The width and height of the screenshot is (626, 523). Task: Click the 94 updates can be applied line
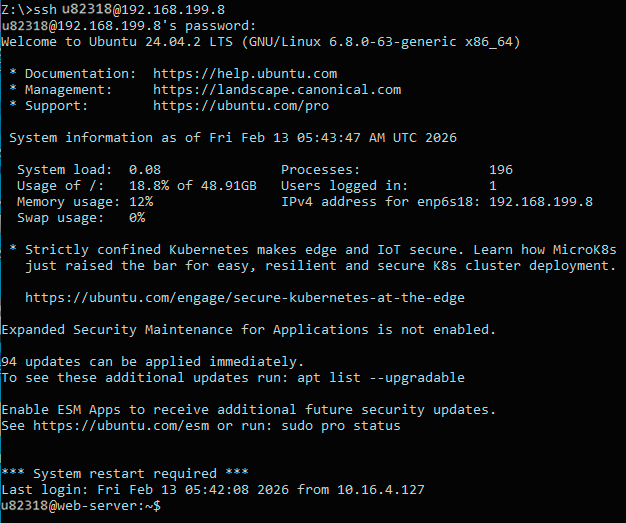(153, 362)
